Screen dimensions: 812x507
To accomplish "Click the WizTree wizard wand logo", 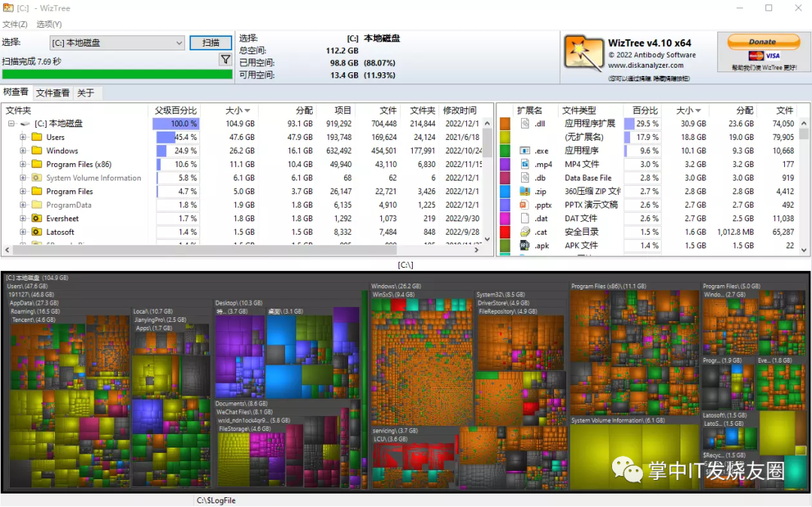I will [583, 53].
